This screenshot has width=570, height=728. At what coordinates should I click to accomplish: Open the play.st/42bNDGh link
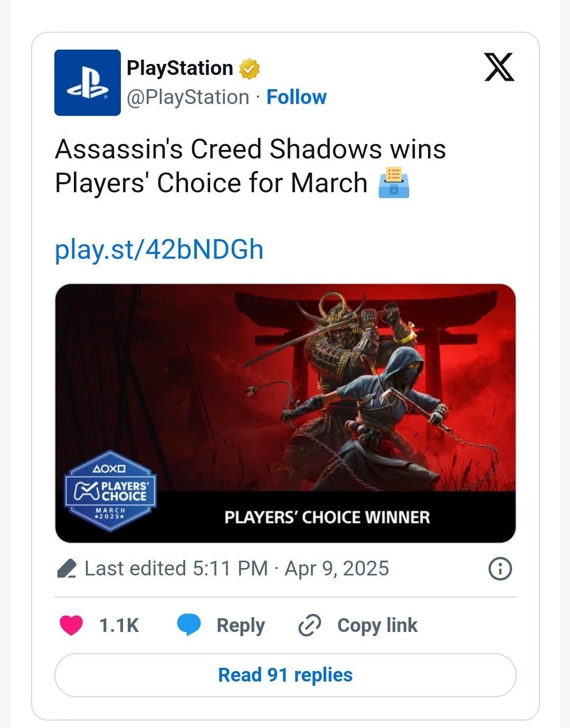(x=159, y=249)
